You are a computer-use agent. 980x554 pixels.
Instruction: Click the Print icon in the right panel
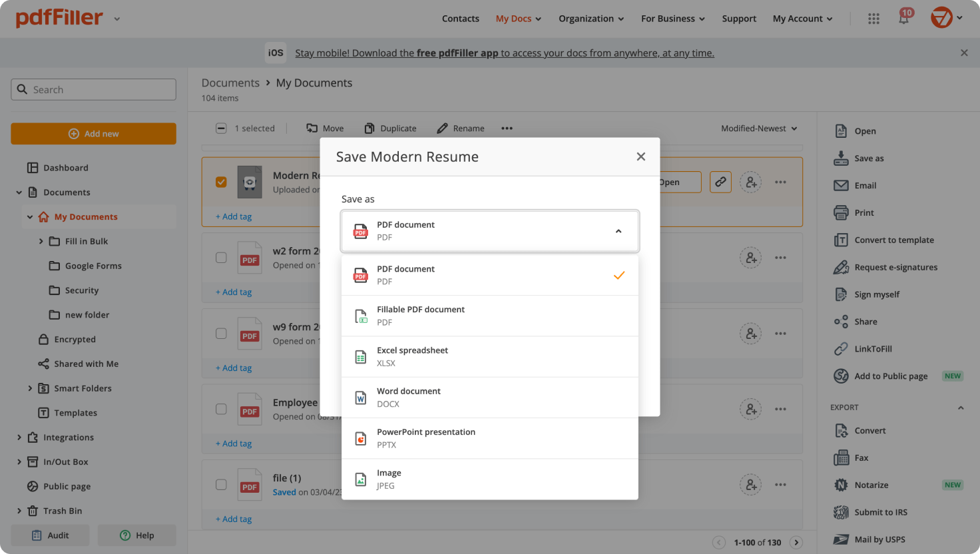pyautogui.click(x=840, y=212)
